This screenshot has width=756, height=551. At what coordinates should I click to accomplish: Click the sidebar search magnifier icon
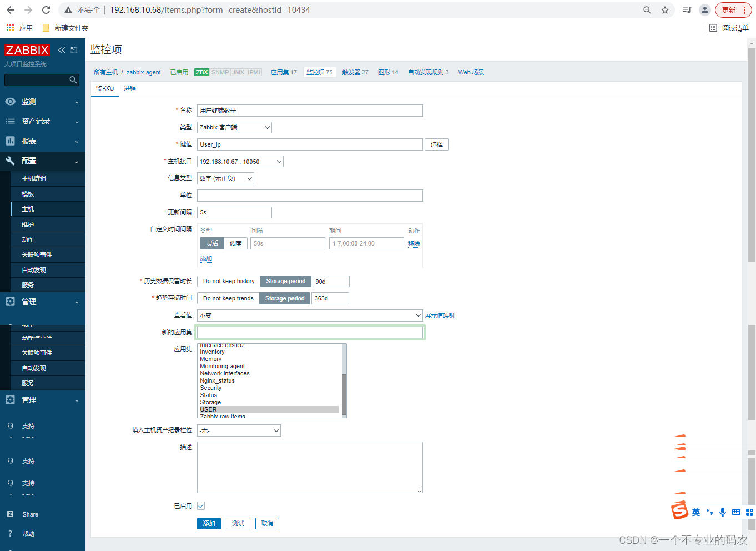tap(73, 80)
